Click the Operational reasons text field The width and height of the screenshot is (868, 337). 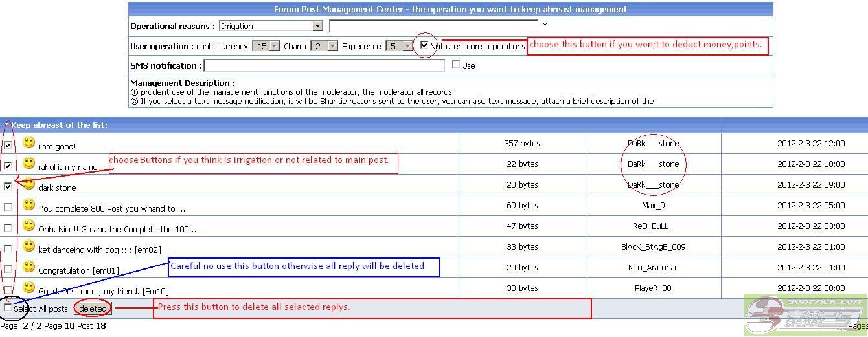click(433, 27)
